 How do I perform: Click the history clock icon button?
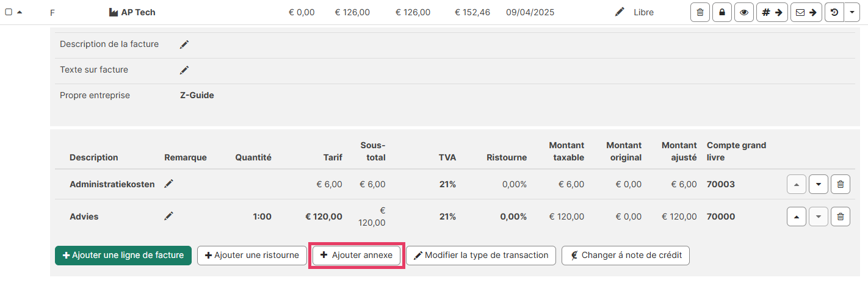[834, 12]
